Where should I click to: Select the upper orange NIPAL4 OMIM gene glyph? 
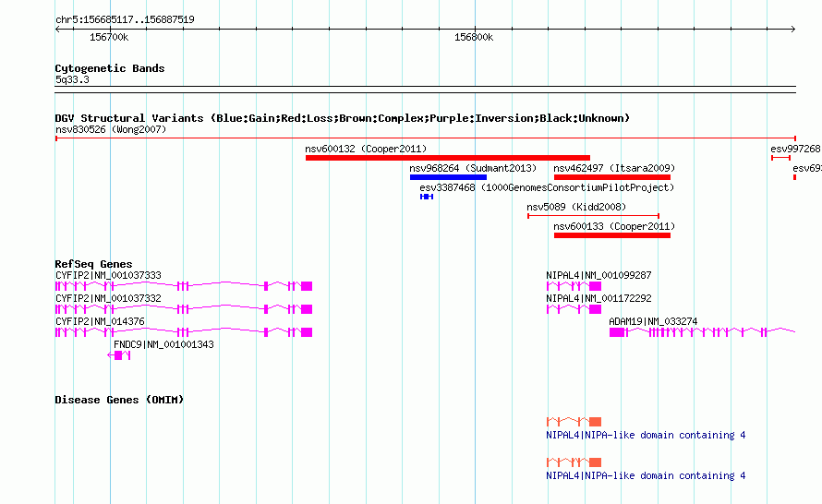(x=574, y=422)
